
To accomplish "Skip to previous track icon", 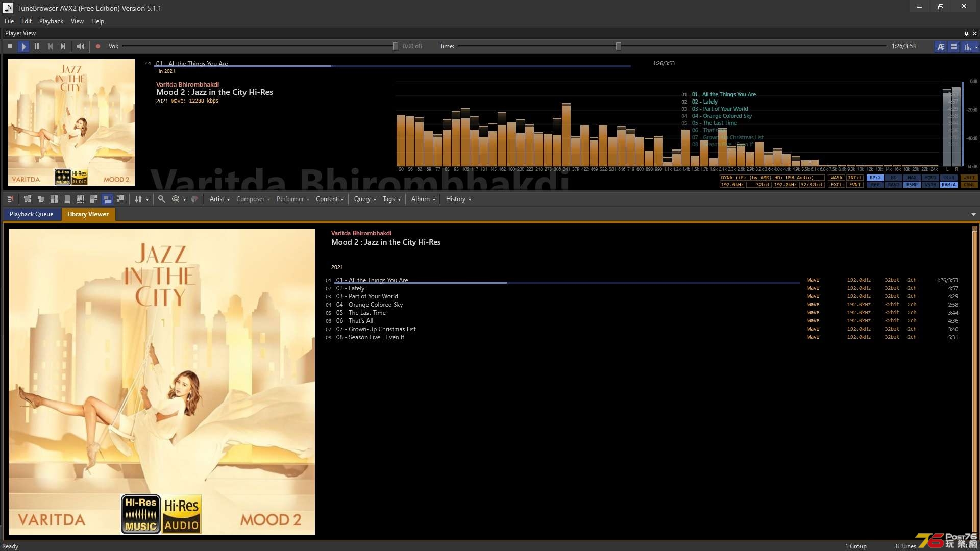I will pyautogui.click(x=50, y=46).
